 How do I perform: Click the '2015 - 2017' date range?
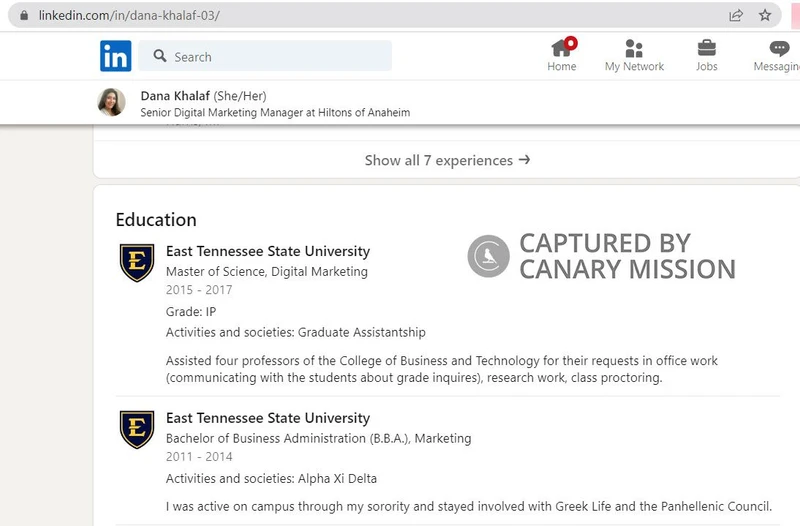click(x=199, y=290)
